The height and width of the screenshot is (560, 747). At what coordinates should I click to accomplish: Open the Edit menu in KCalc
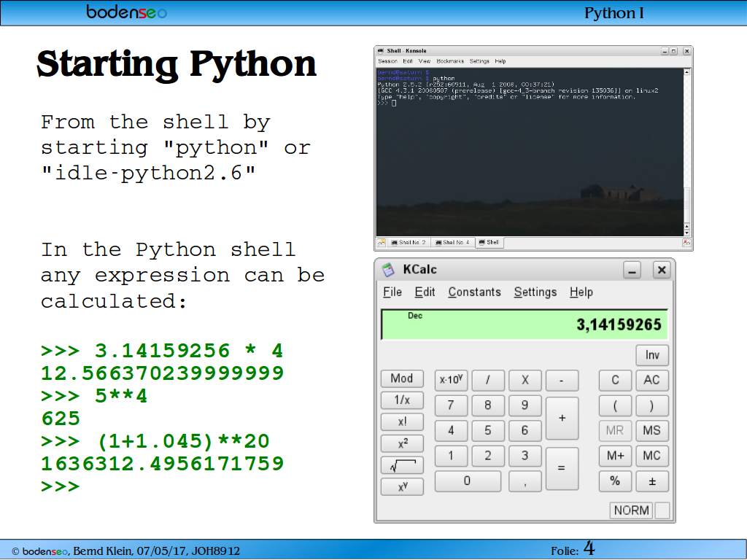425,292
